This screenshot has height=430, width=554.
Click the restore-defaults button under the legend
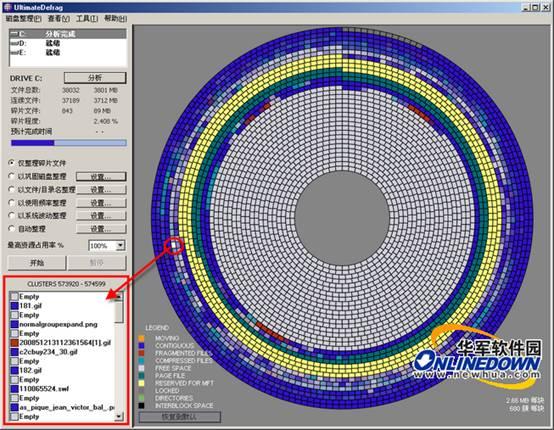point(179,417)
